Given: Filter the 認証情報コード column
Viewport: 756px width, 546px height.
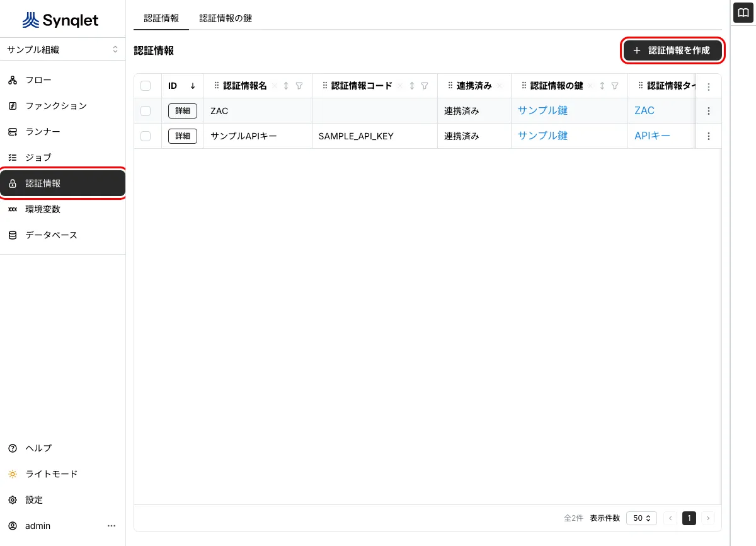Looking at the screenshot, I should click(x=425, y=86).
